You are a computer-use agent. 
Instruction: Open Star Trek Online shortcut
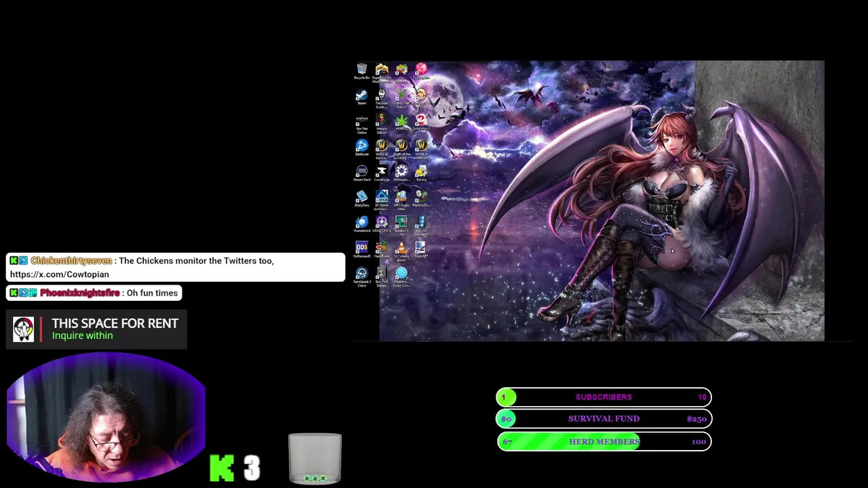pyautogui.click(x=361, y=123)
